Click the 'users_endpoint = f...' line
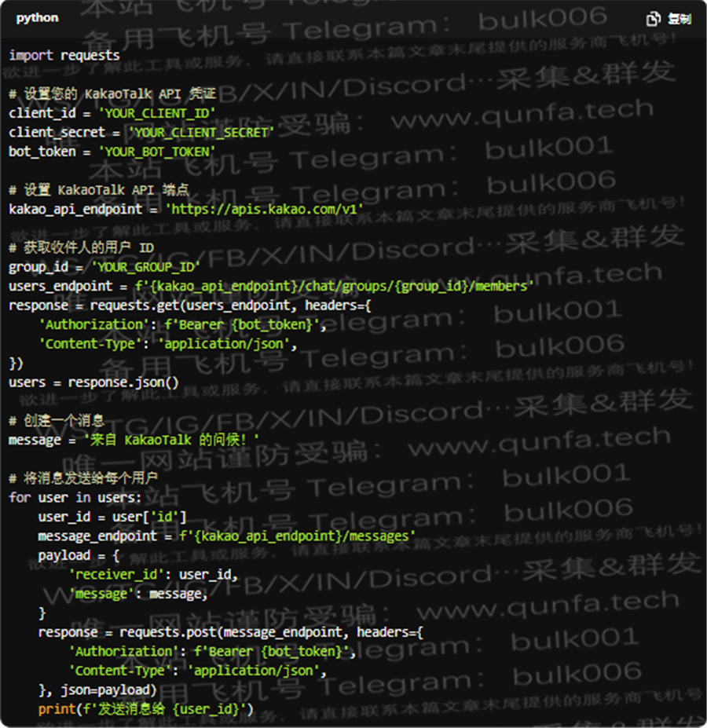The width and height of the screenshot is (707, 728). point(271,286)
